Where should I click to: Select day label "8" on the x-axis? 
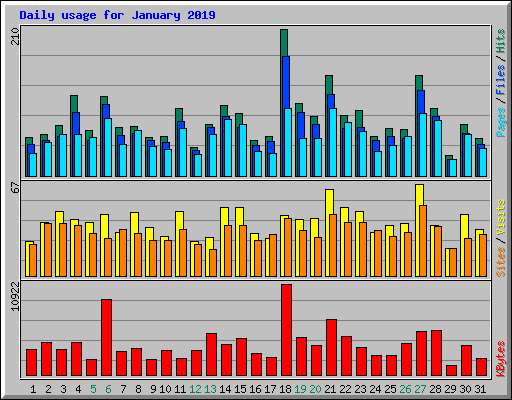tap(138, 389)
